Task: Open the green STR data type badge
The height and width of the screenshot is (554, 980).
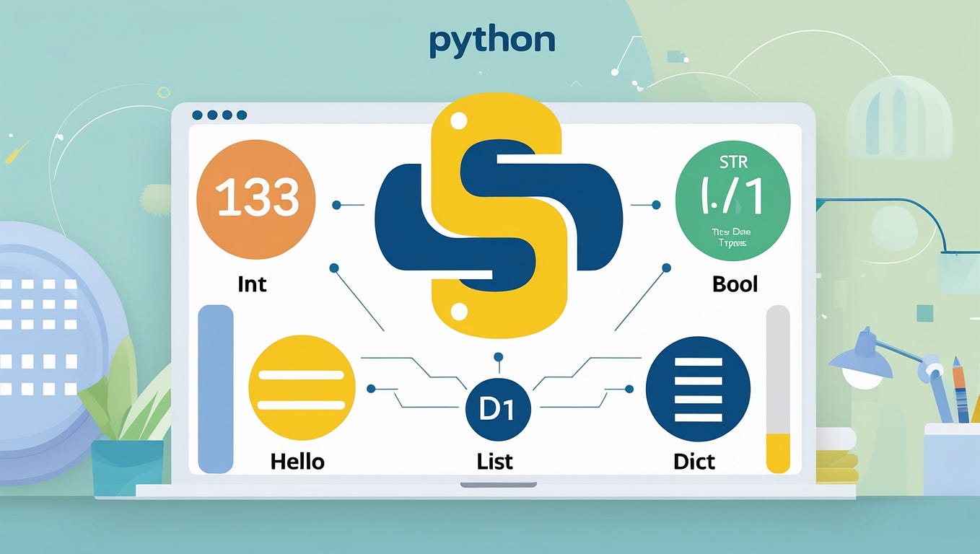Action: 732,200
